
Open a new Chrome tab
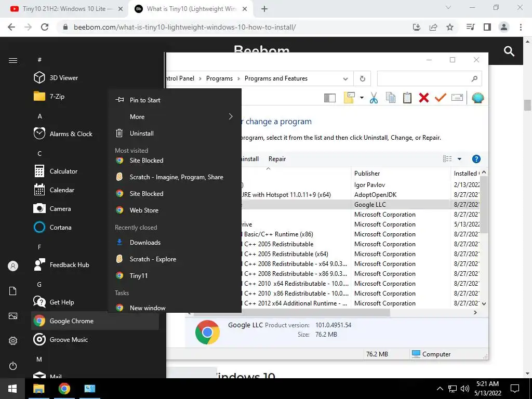[x=264, y=9]
